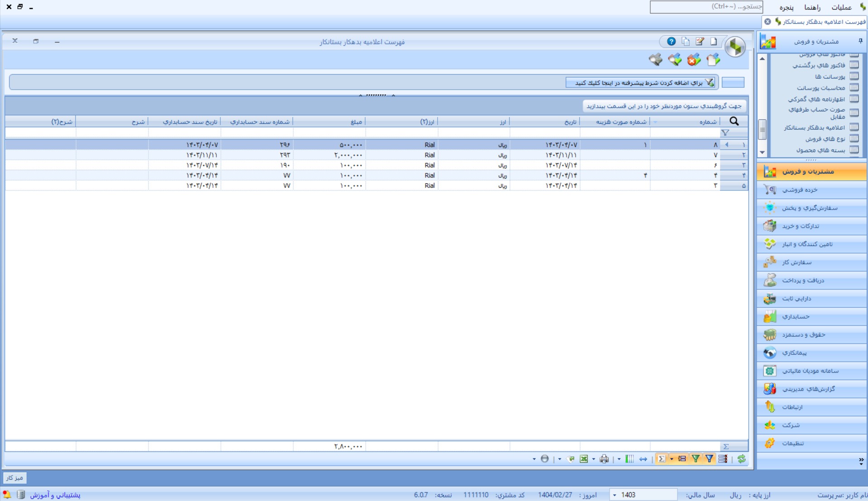Close the فهرست اعلاميه بدهكار بستانكار tab
This screenshot has width=868, height=501.
tap(768, 22)
